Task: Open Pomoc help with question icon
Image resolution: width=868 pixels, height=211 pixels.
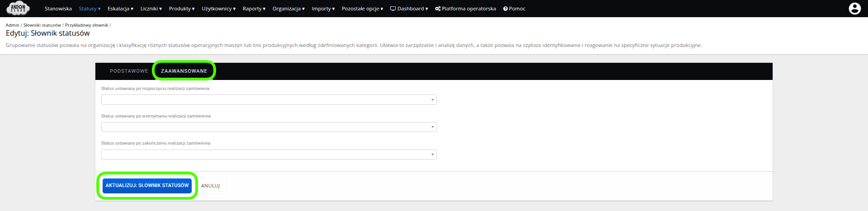Action: pos(514,9)
